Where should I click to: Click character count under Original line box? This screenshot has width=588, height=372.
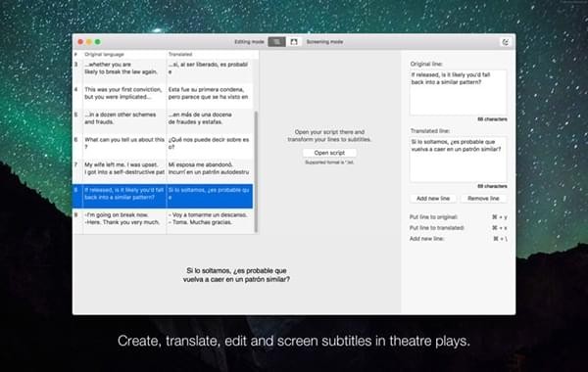pos(492,119)
